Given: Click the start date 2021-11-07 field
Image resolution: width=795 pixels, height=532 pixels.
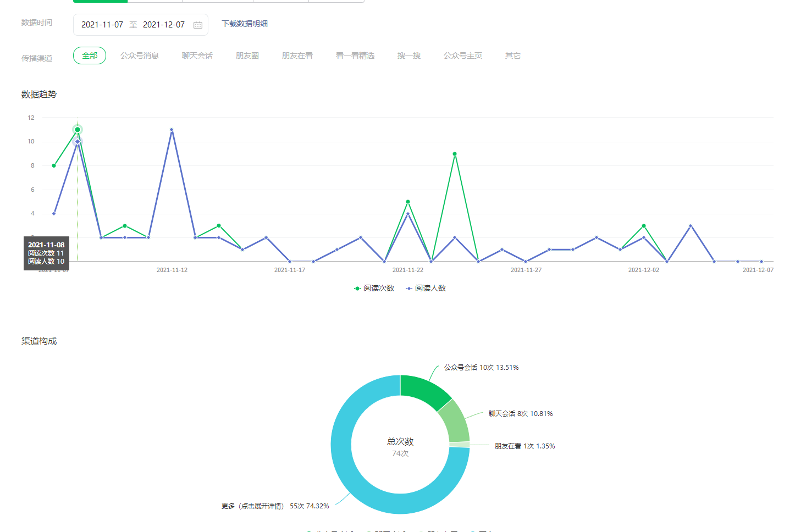Looking at the screenshot, I should (102, 25).
